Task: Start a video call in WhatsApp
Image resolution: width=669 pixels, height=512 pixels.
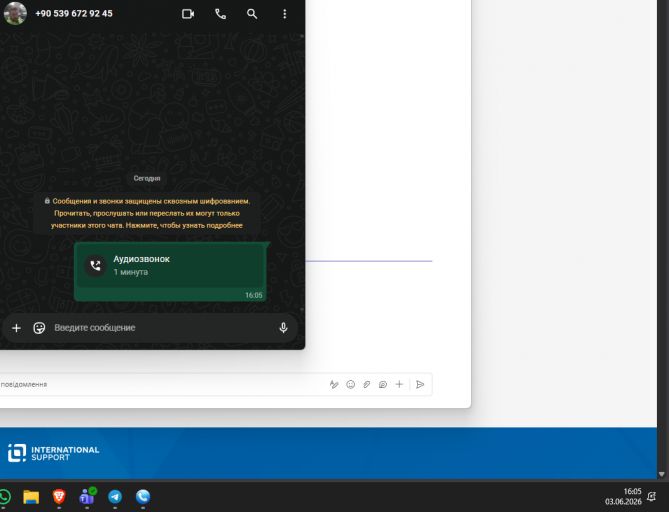Action: [188, 14]
